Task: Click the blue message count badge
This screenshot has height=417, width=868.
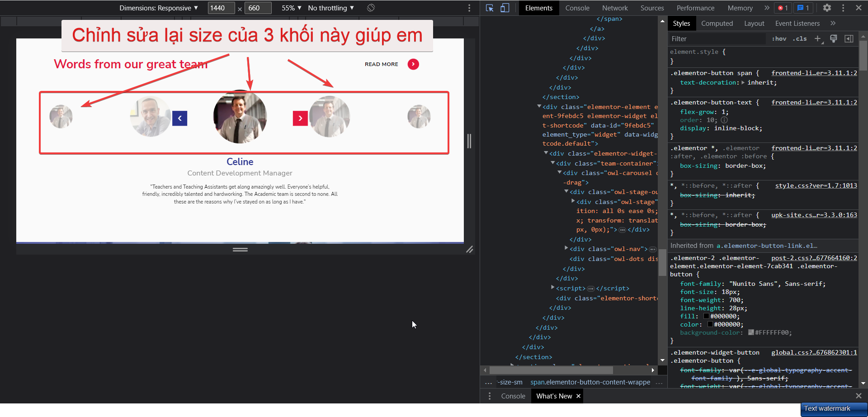Action: pos(804,8)
